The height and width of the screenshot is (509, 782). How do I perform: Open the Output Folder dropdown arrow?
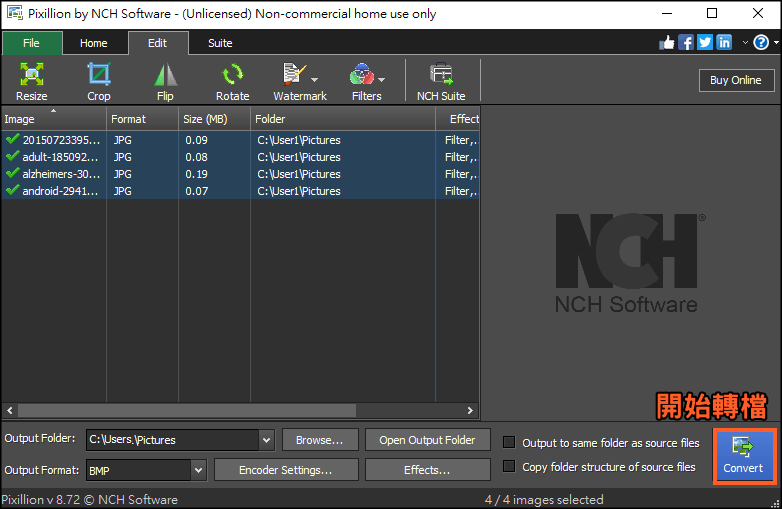[x=266, y=440]
